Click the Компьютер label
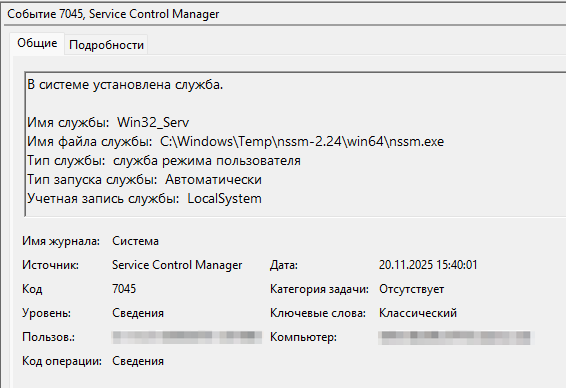The height and width of the screenshot is (388, 566). click(x=303, y=337)
